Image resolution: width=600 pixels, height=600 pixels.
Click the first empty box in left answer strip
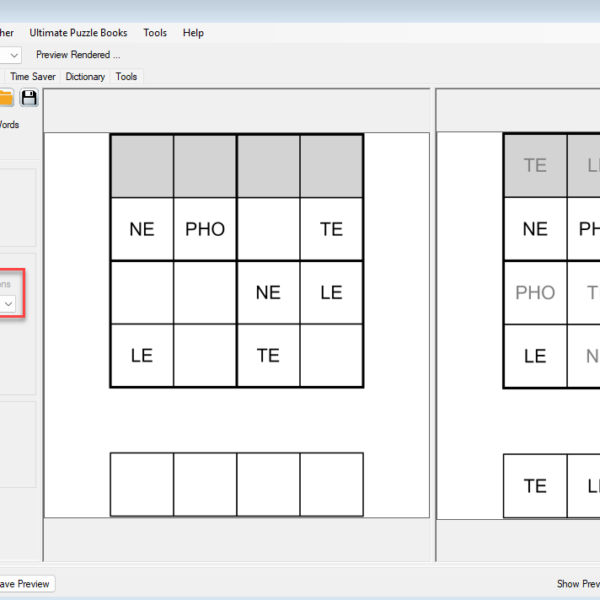coord(141,484)
